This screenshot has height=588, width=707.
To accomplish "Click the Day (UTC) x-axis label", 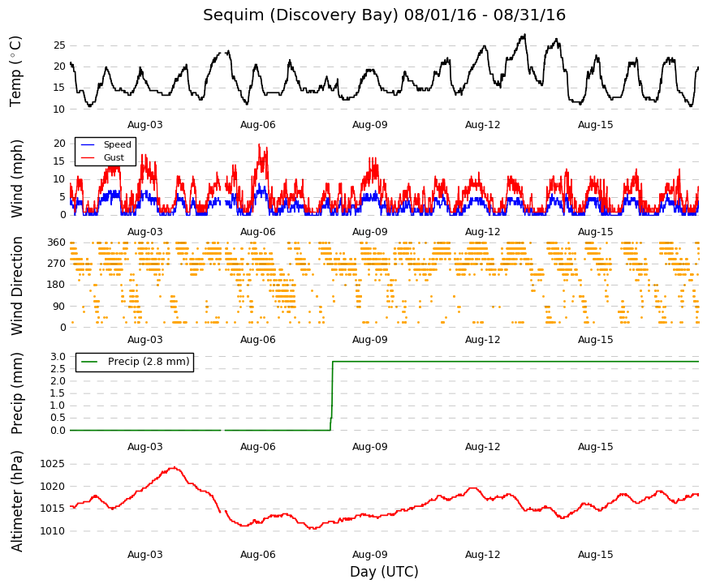I will coord(384,572).
